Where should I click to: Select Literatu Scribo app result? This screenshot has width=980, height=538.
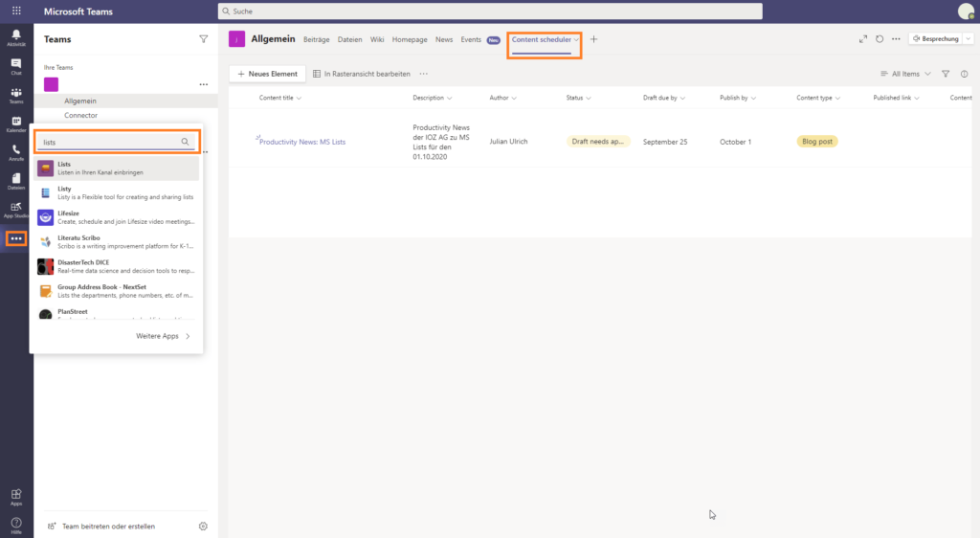[x=117, y=242]
